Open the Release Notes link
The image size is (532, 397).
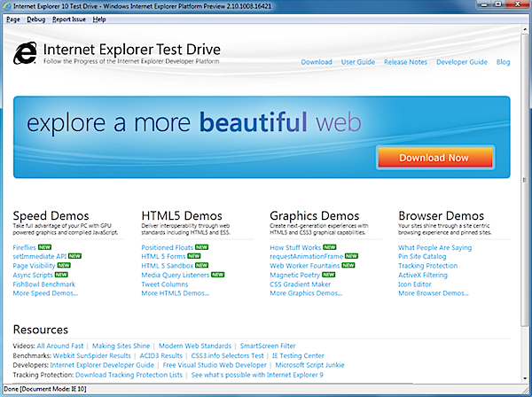click(x=403, y=62)
